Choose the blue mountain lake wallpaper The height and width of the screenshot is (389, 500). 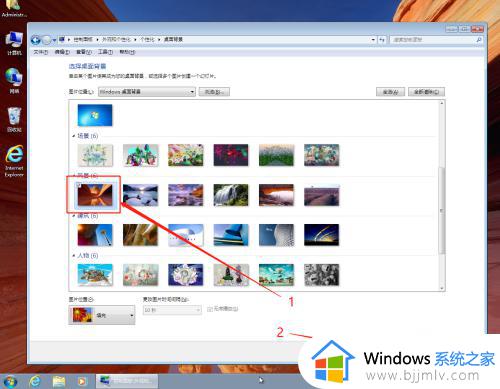(140, 195)
